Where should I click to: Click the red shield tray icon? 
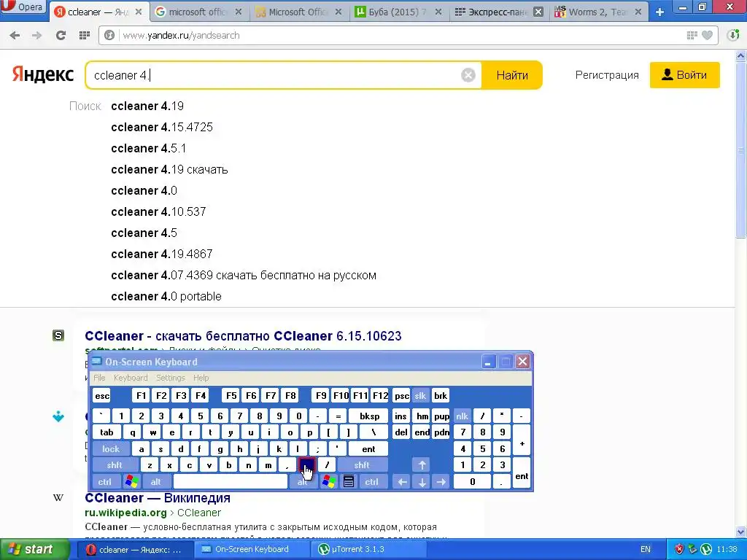point(680,550)
